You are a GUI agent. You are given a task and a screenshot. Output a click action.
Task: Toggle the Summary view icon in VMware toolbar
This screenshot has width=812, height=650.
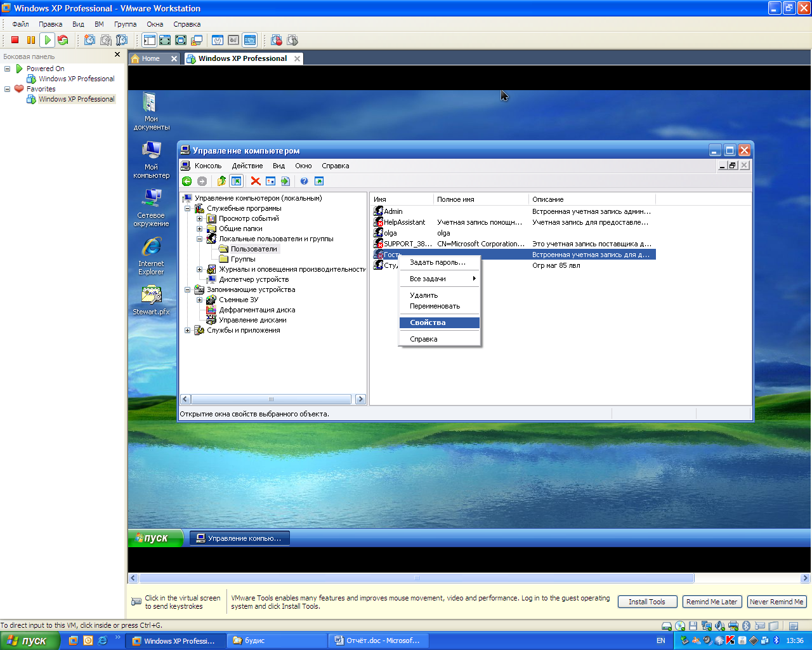[218, 40]
